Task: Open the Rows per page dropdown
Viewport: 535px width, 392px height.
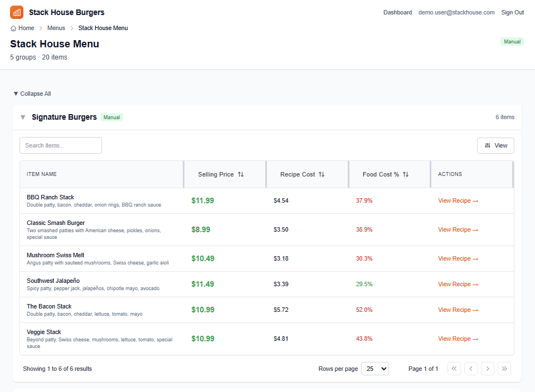Action: (374, 369)
